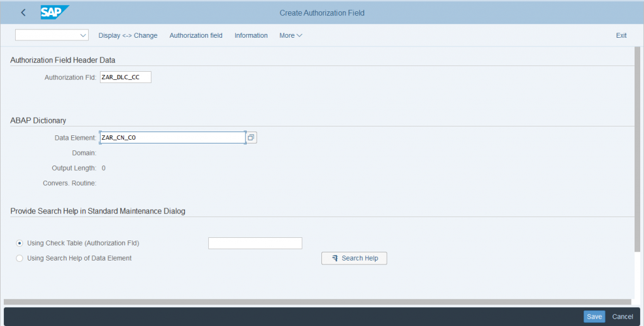644x326 pixels.
Task: Click Authorization Field Header Data heading
Action: coord(63,60)
